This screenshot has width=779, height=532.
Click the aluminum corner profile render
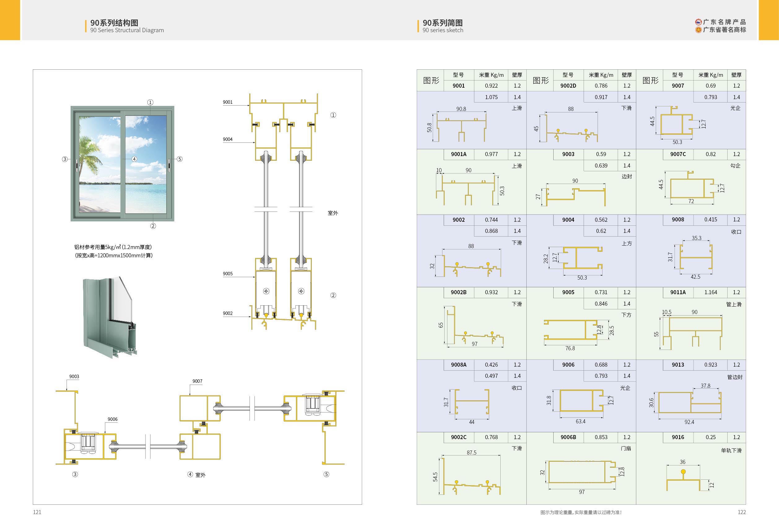[110, 317]
